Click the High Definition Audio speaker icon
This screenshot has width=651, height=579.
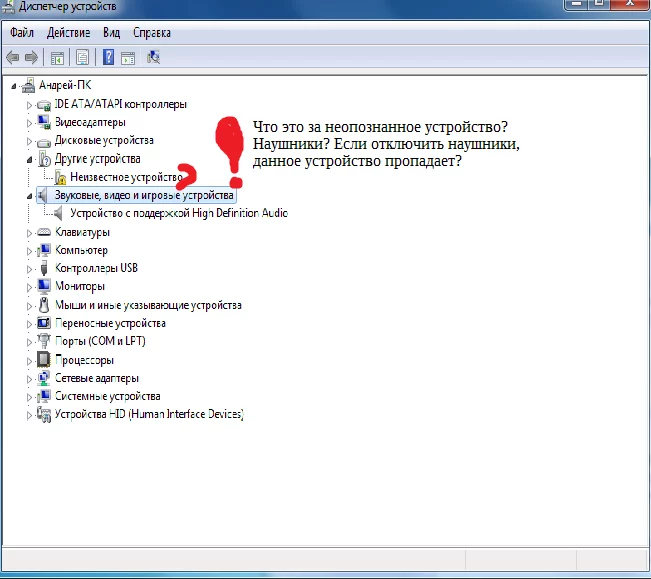click(58, 213)
